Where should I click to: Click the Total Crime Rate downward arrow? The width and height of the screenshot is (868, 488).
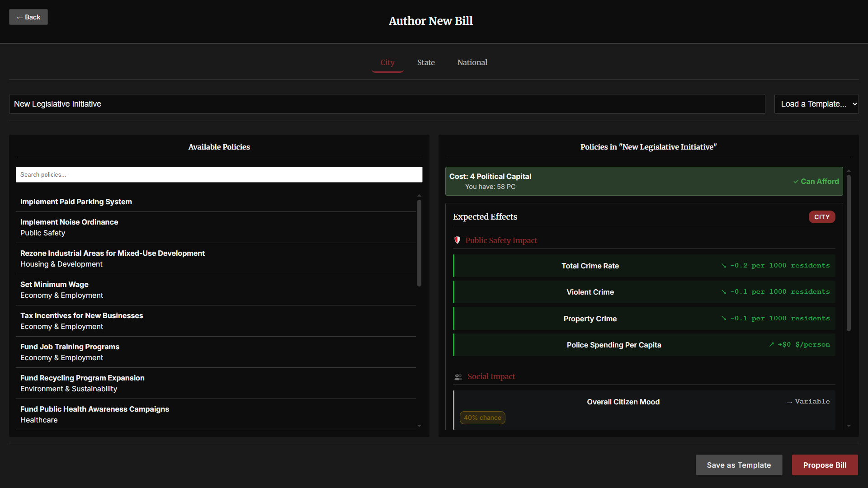724,266
